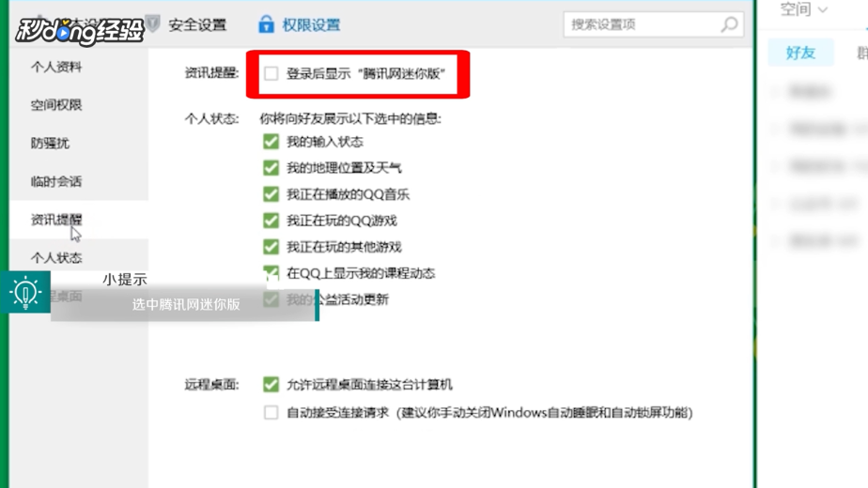
Task: Click the magnifier icon in search box
Action: (730, 24)
